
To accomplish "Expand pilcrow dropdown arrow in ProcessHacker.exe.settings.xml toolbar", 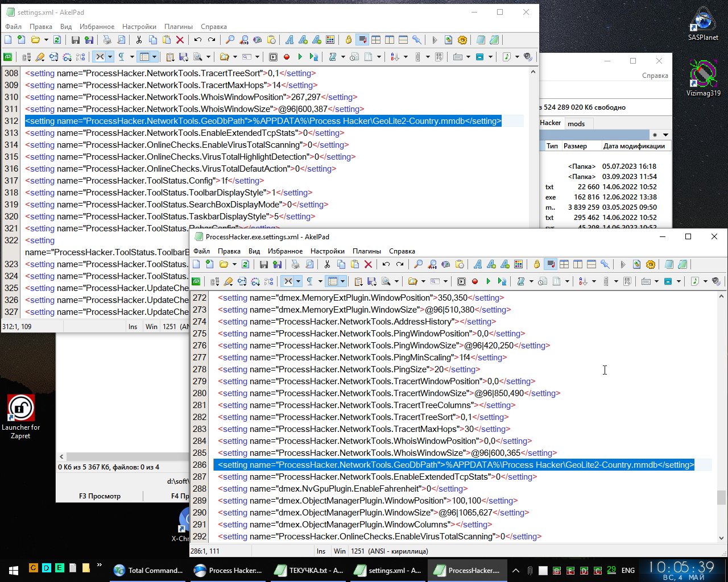I will [320, 281].
